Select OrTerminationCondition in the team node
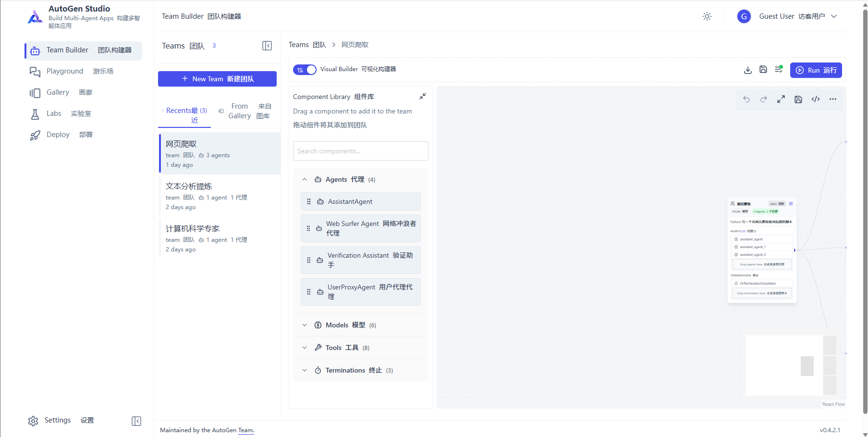This screenshot has height=437, width=868. [762, 284]
